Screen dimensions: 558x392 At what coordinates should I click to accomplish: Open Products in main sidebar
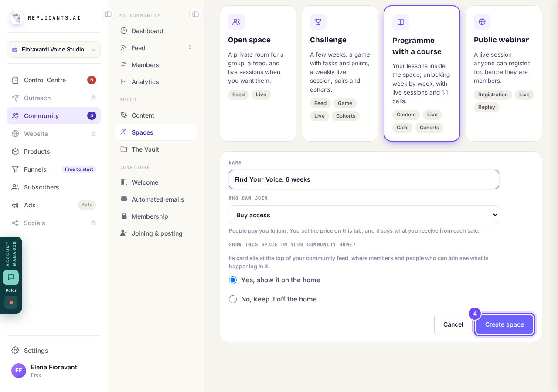point(54,152)
